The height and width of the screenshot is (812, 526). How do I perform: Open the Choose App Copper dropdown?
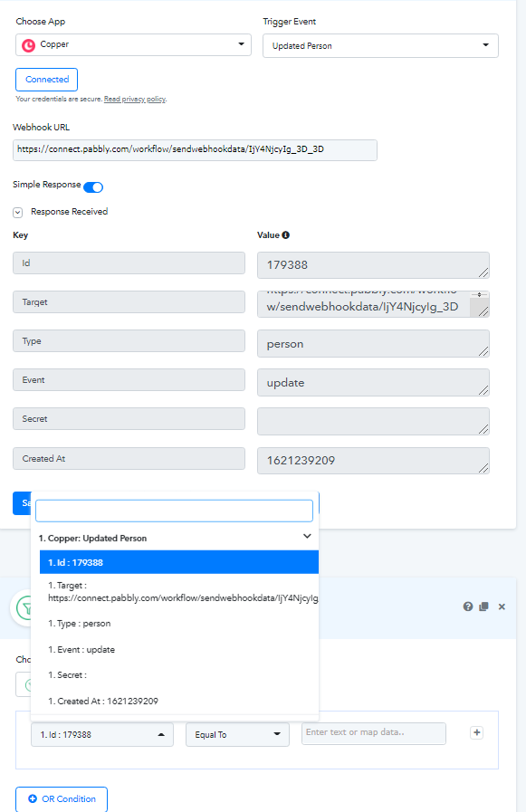[134, 44]
